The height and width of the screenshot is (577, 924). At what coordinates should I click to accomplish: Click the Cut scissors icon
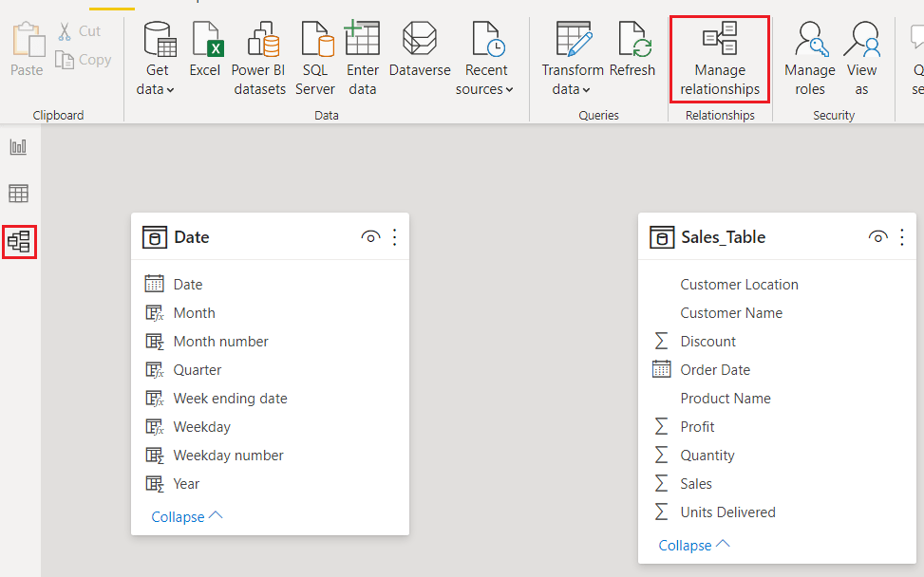65,31
